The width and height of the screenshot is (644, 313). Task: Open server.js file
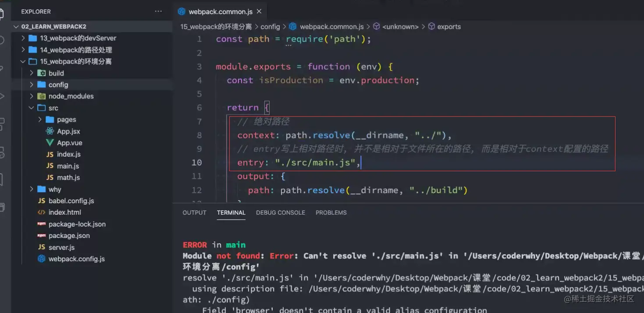[62, 247]
